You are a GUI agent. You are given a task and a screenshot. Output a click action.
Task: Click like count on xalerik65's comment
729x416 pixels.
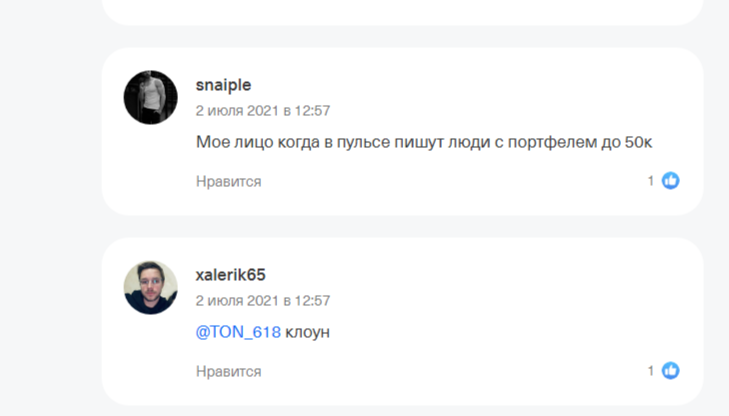(651, 371)
